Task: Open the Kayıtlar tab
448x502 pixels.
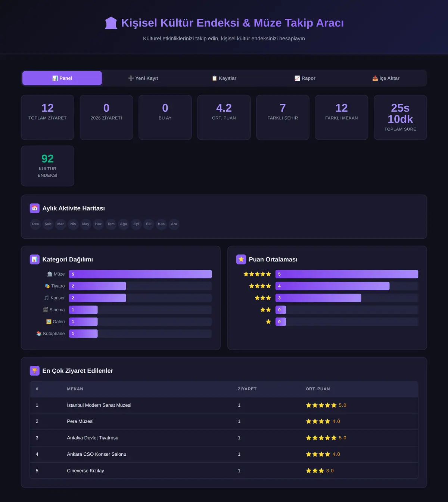Action: [224, 78]
